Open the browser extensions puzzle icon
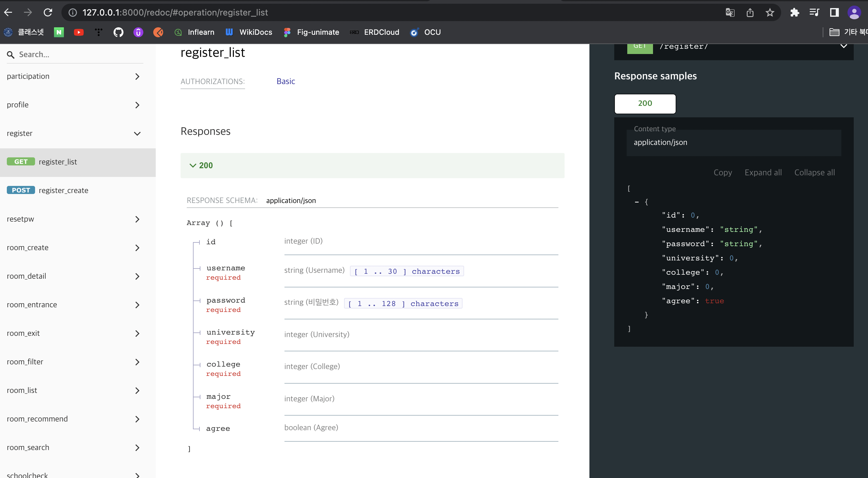The height and width of the screenshot is (478, 868). point(794,12)
